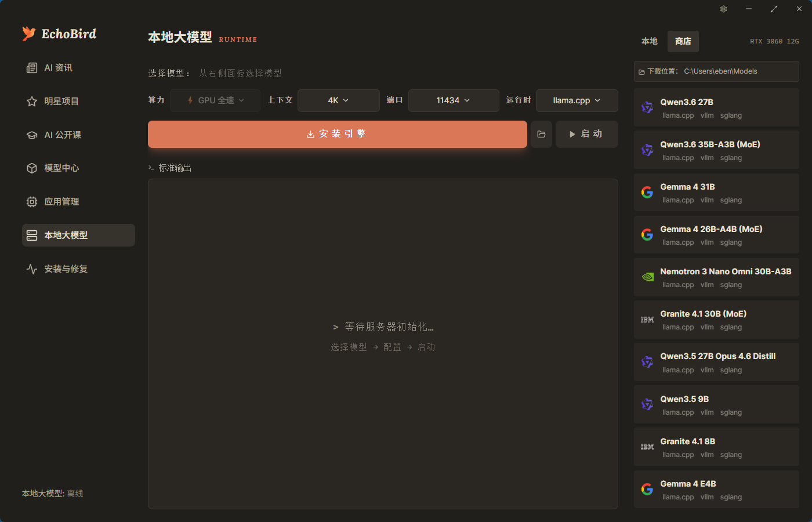This screenshot has width=812, height=522.
Task: Click the RTX 3060 12G label
Action: point(774,41)
